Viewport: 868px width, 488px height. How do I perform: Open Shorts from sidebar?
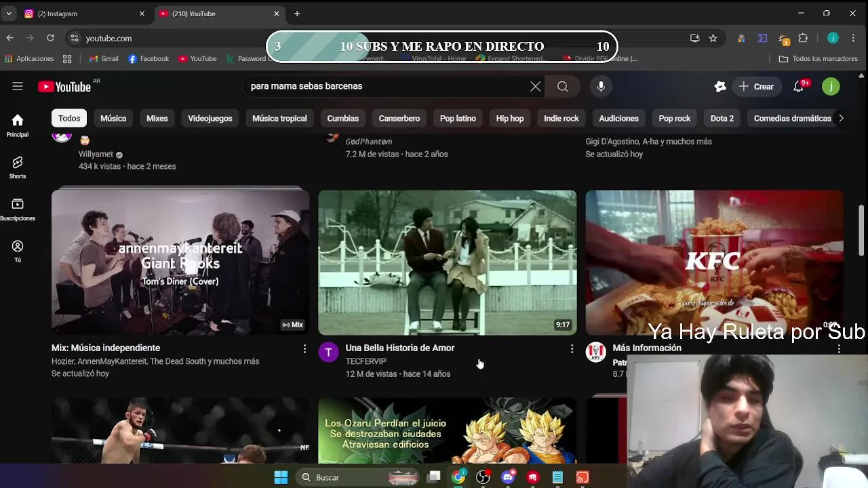click(x=18, y=167)
